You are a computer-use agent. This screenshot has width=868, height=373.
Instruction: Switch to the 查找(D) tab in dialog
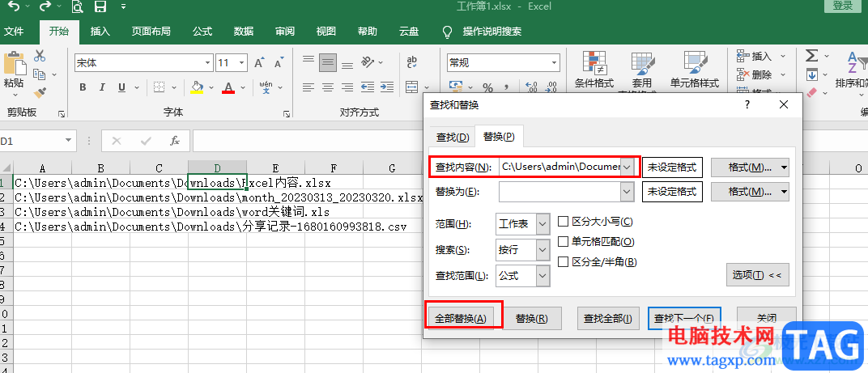pyautogui.click(x=453, y=138)
